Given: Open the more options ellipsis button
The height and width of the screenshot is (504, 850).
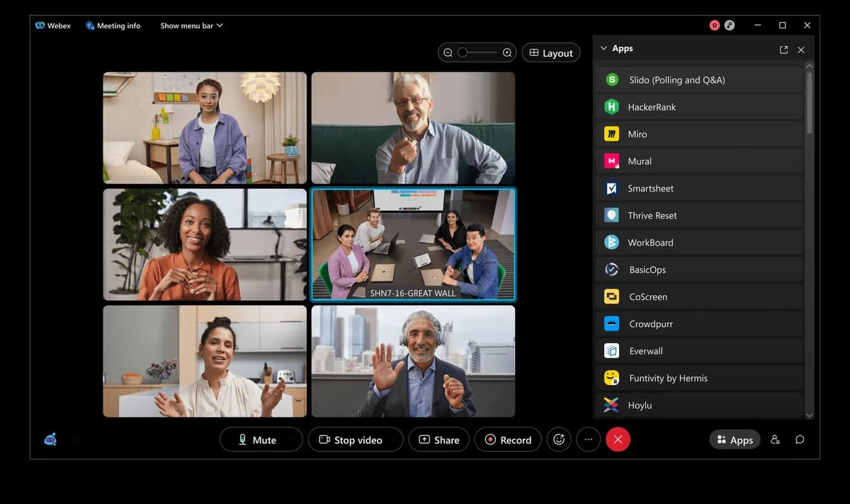Looking at the screenshot, I should (589, 440).
